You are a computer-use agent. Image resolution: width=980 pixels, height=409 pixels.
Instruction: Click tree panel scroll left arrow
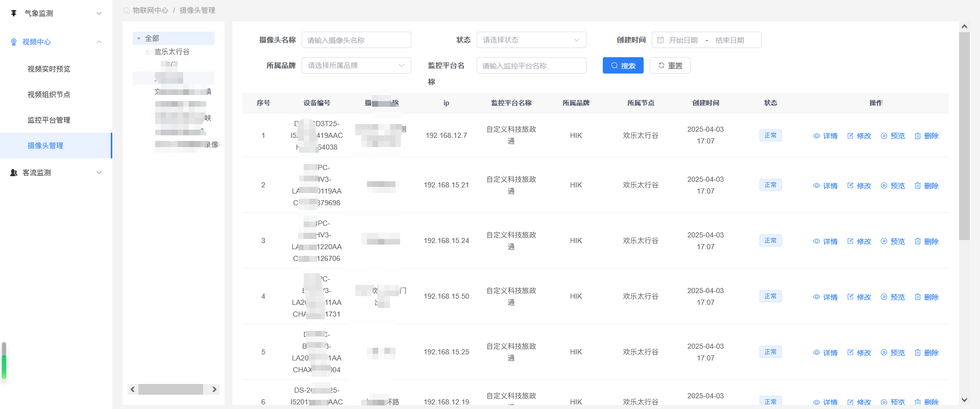pyautogui.click(x=133, y=389)
